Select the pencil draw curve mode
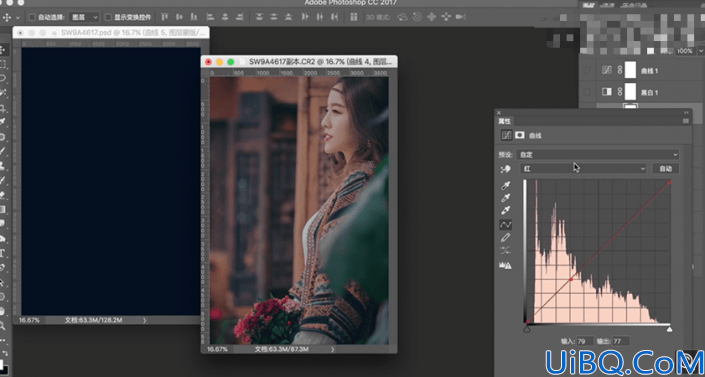Viewport: 705px width, 377px height. (x=506, y=237)
